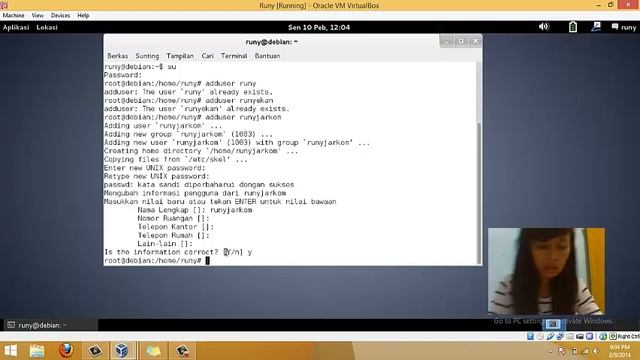
Task: Select runy@debian task in GNOME bottom panel
Action: pos(50,325)
